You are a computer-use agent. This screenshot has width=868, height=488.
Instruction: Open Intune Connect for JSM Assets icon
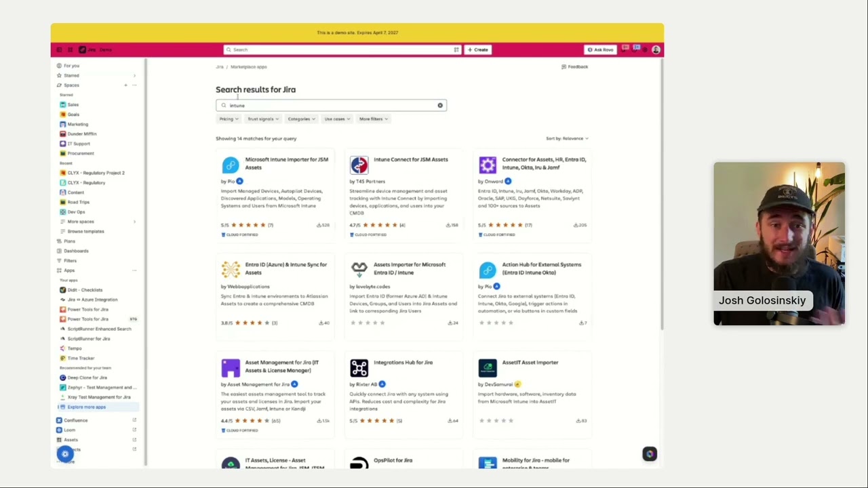(359, 165)
